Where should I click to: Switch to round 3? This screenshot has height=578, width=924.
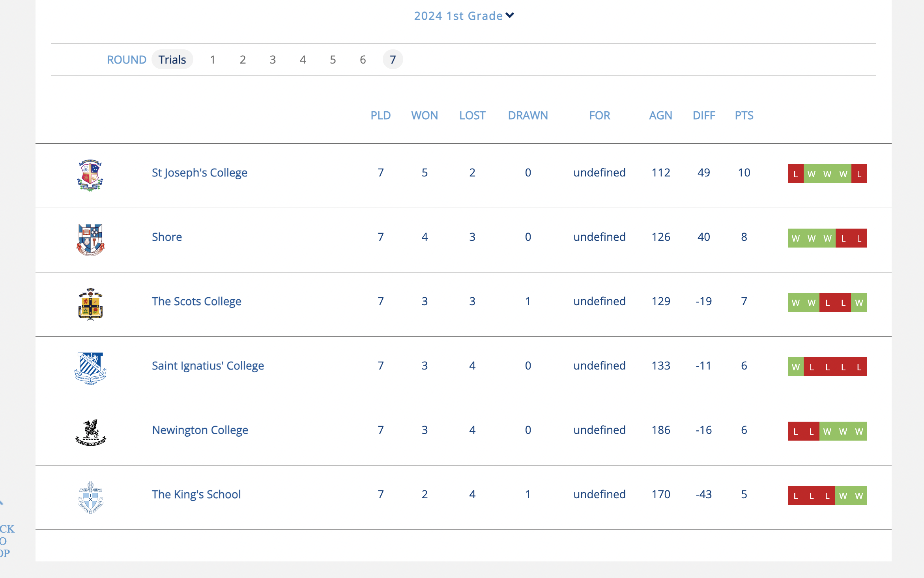point(273,60)
